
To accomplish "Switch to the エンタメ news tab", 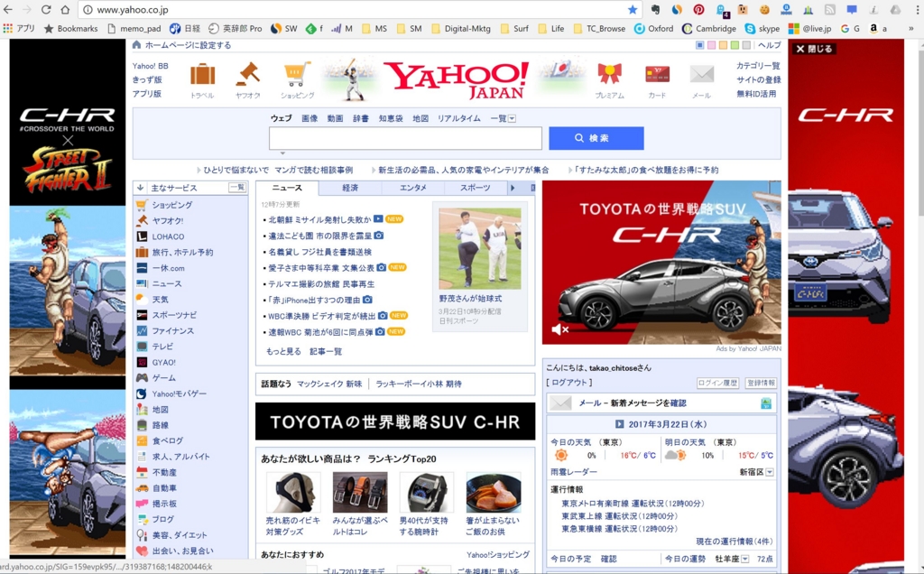I will [413, 188].
